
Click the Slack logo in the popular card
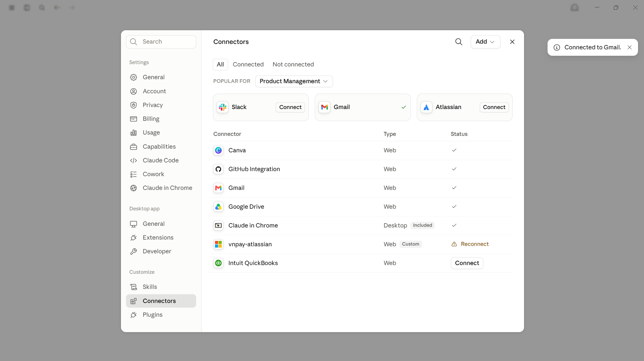222,107
